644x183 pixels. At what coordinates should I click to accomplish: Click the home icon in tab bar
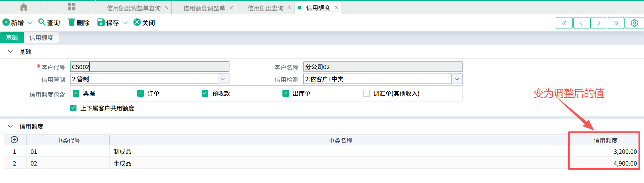pos(24,7)
